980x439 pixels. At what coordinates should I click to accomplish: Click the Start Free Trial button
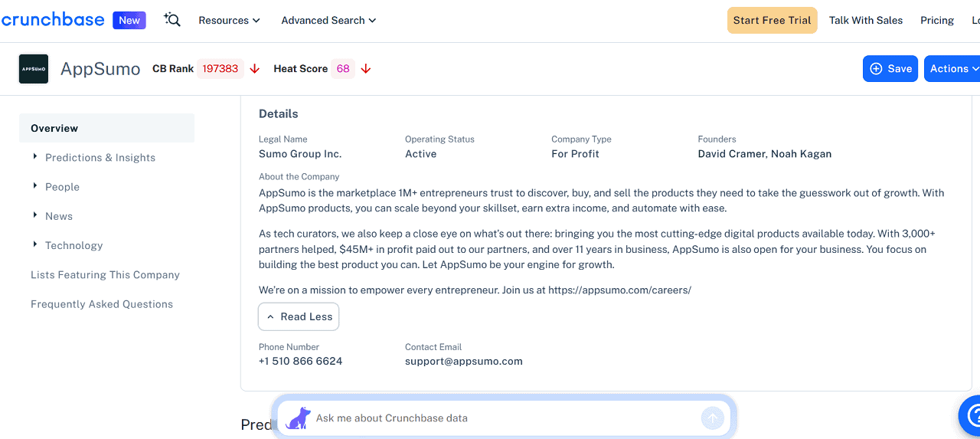(772, 21)
